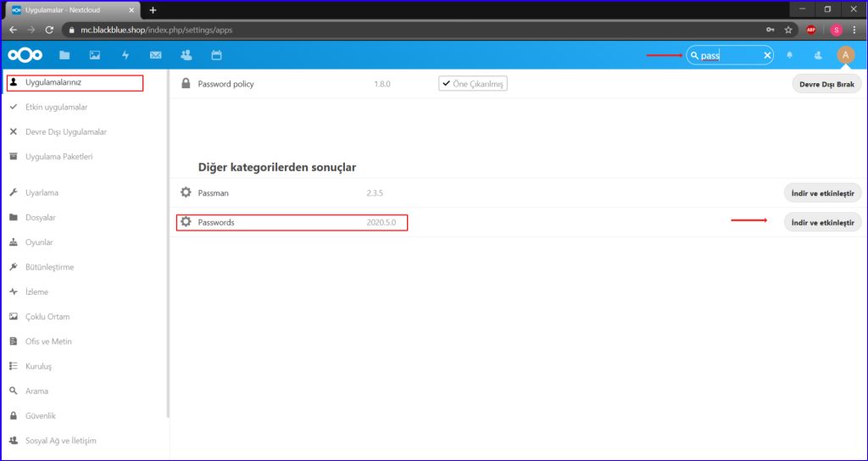868x461 pixels.
Task: Open the Adblock Plus extension icon
Action: pyautogui.click(x=811, y=30)
